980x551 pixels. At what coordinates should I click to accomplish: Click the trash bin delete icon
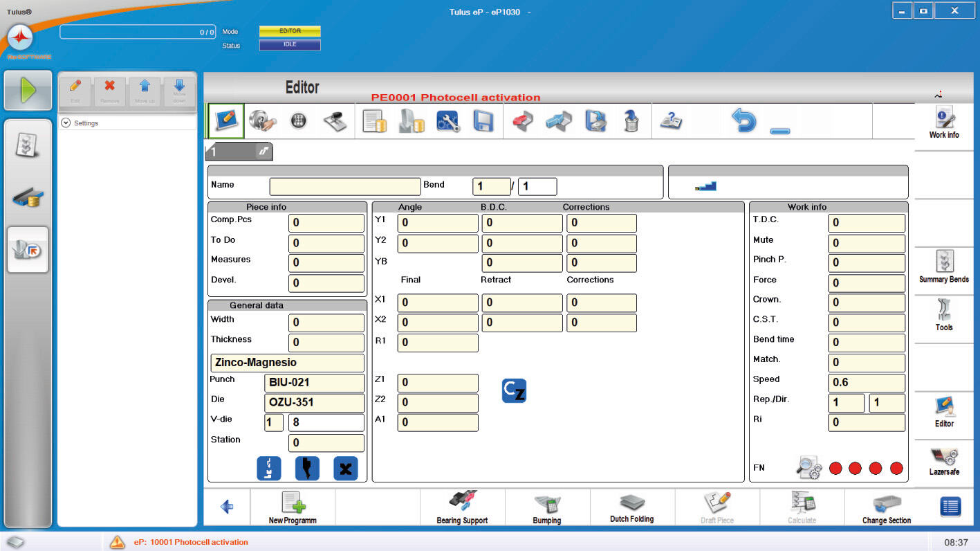coord(630,122)
